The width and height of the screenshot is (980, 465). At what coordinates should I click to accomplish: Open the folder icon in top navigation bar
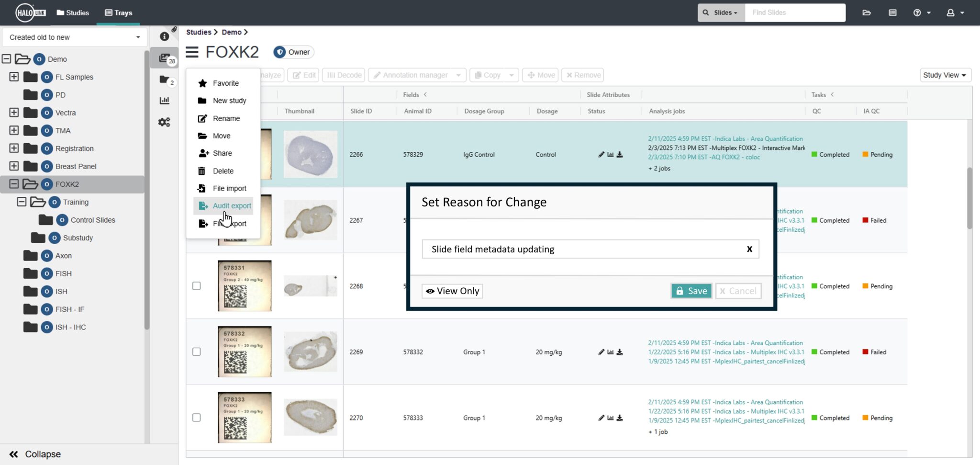867,12
